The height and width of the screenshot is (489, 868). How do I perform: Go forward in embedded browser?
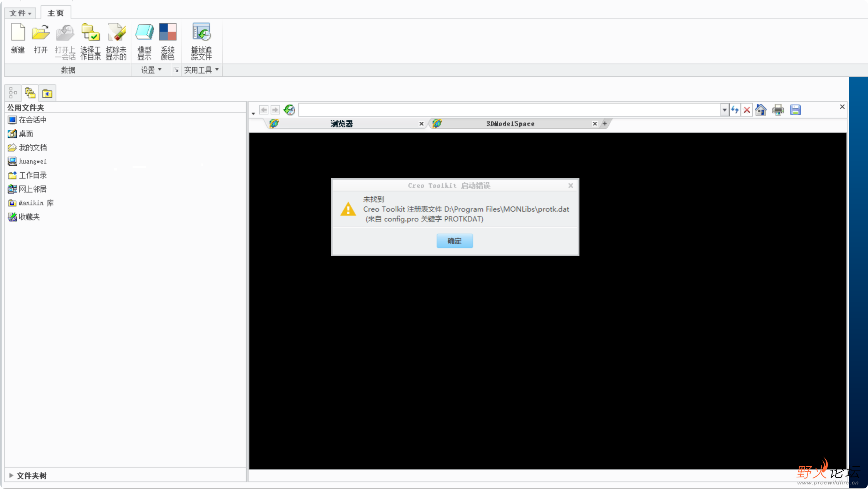275,110
